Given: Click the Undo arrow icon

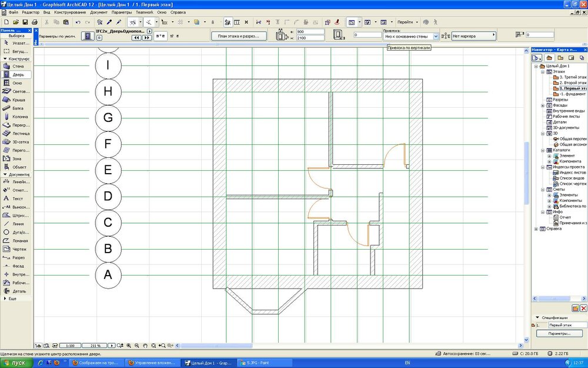Looking at the screenshot, I should point(78,22).
